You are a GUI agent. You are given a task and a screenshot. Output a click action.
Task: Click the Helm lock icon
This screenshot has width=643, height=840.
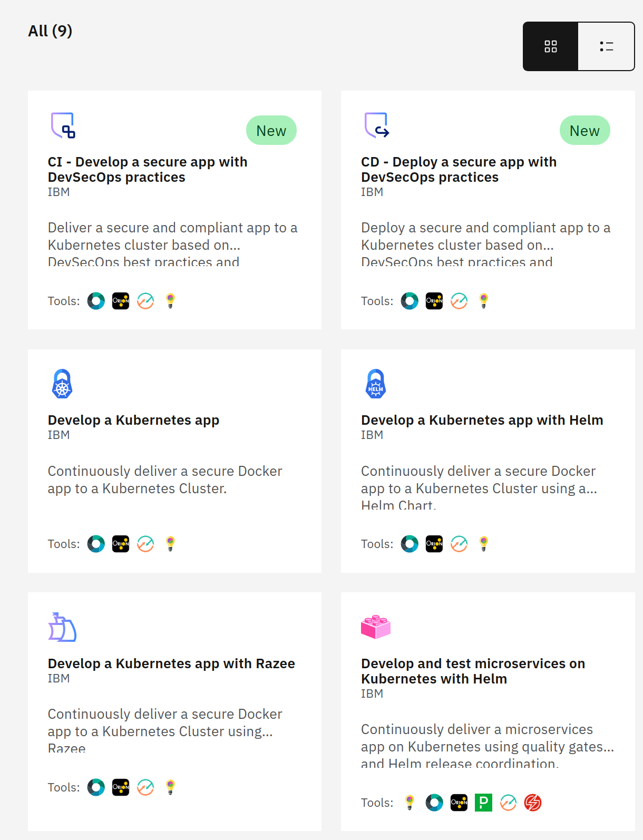(x=376, y=384)
